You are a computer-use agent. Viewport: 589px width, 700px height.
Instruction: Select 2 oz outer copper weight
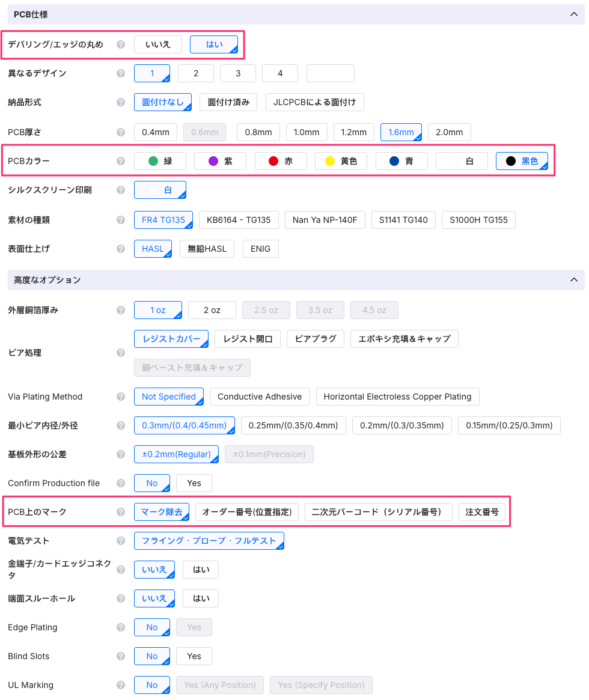click(212, 310)
